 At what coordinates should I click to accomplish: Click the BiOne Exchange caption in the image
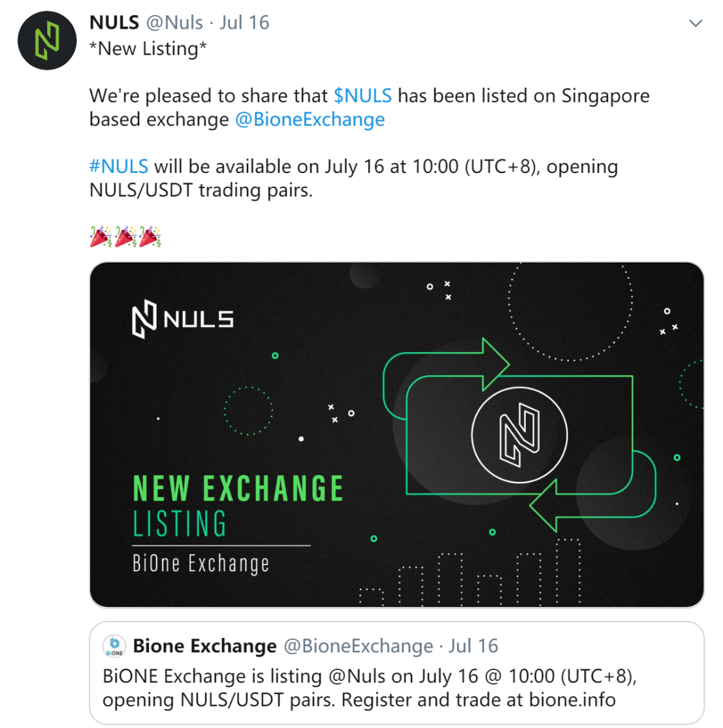click(x=201, y=563)
